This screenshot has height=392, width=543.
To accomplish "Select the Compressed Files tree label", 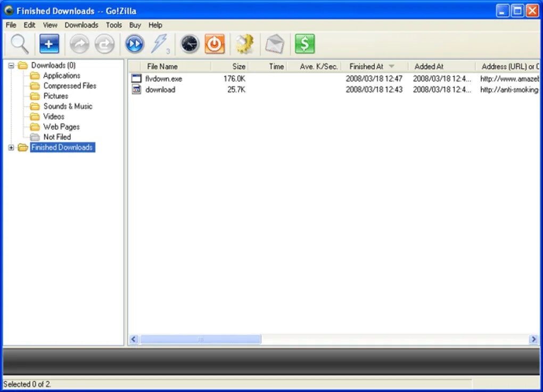I will [x=70, y=86].
